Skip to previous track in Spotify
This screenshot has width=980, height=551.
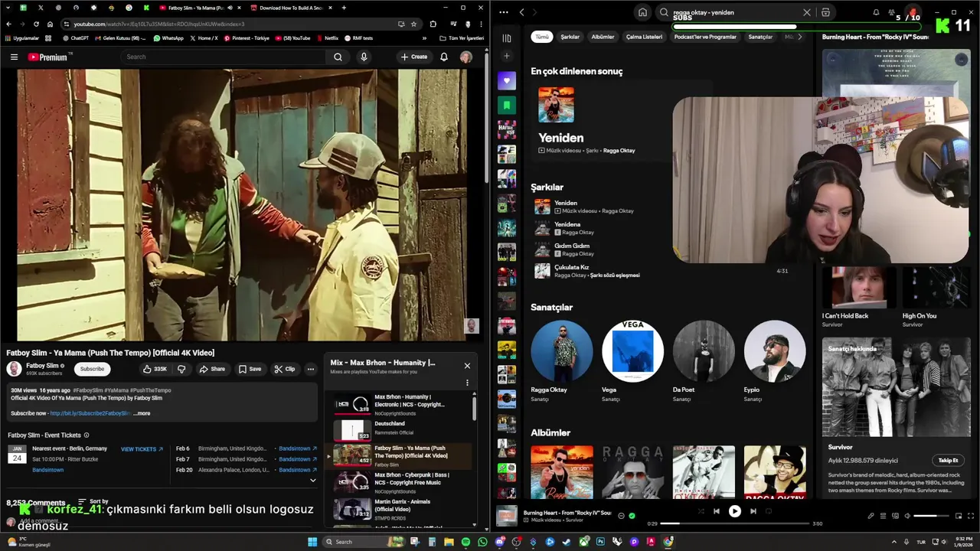tap(716, 511)
